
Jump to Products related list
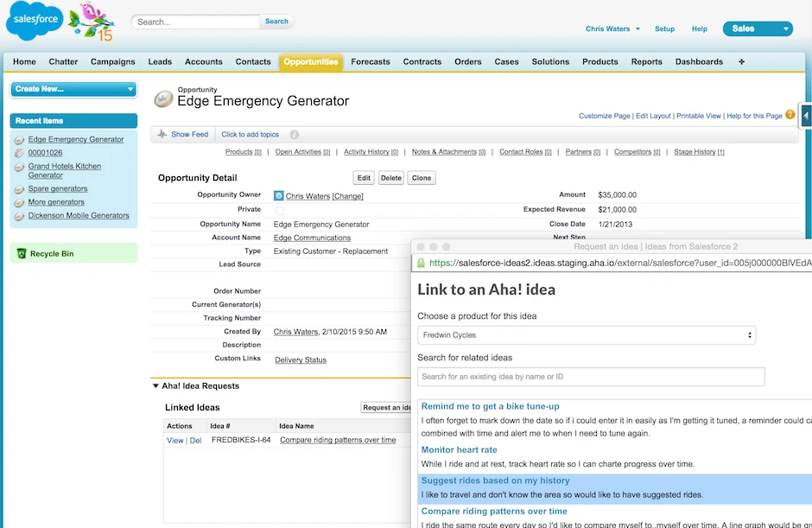pos(244,152)
